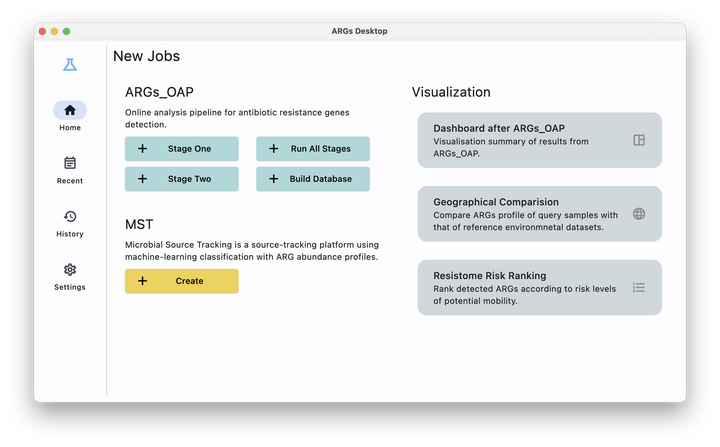Switch to the Recent tab label
The height and width of the screenshot is (447, 720).
point(70,181)
